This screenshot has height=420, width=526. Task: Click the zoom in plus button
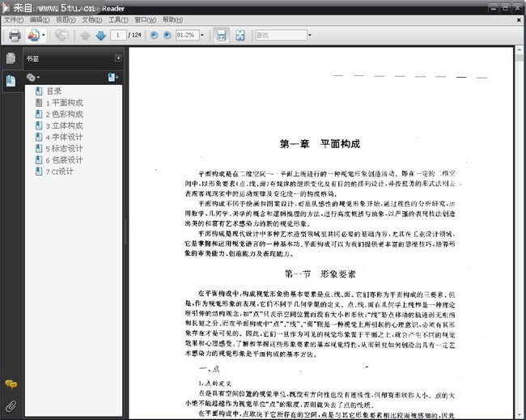coord(167,36)
